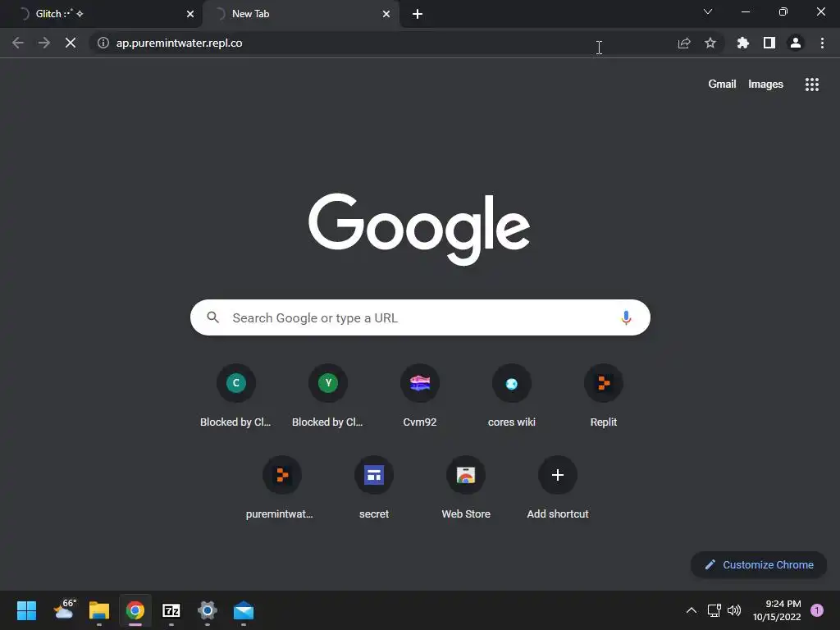
Task: Open network icon in system tray
Action: [714, 610]
